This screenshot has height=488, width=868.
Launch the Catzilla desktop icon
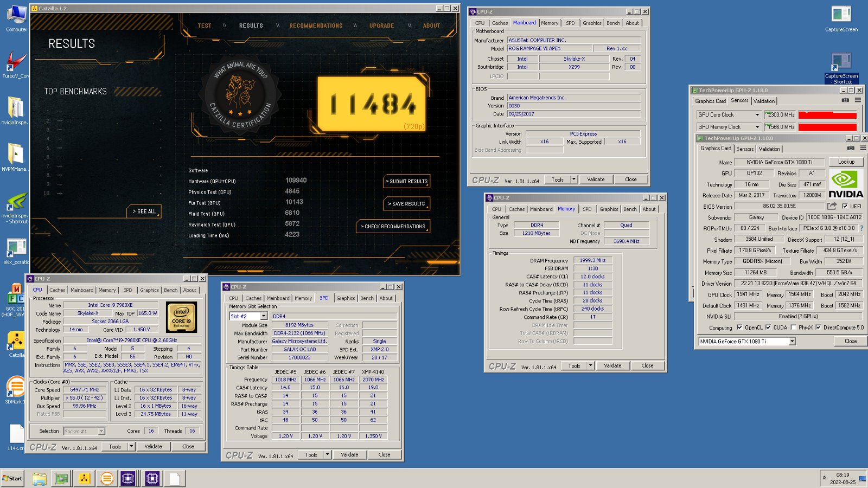click(x=16, y=344)
